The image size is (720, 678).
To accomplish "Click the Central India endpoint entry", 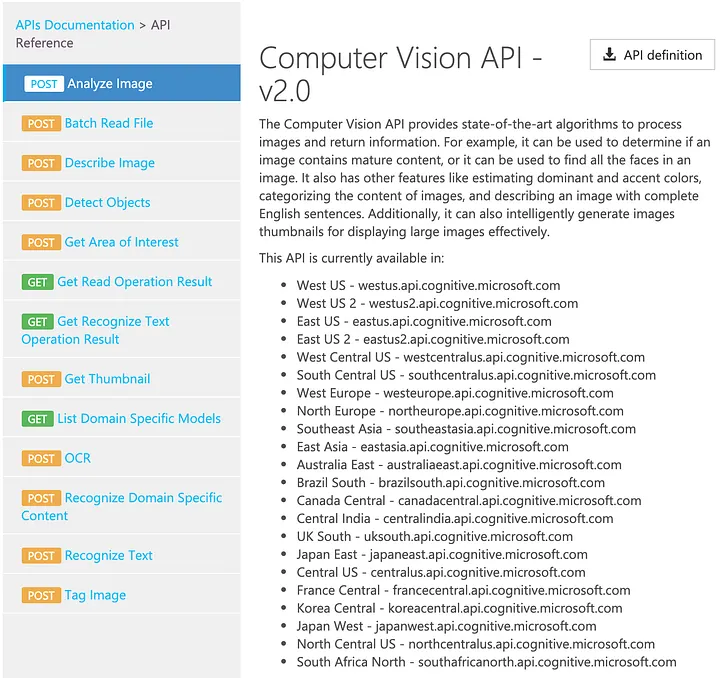I will click(x=455, y=518).
